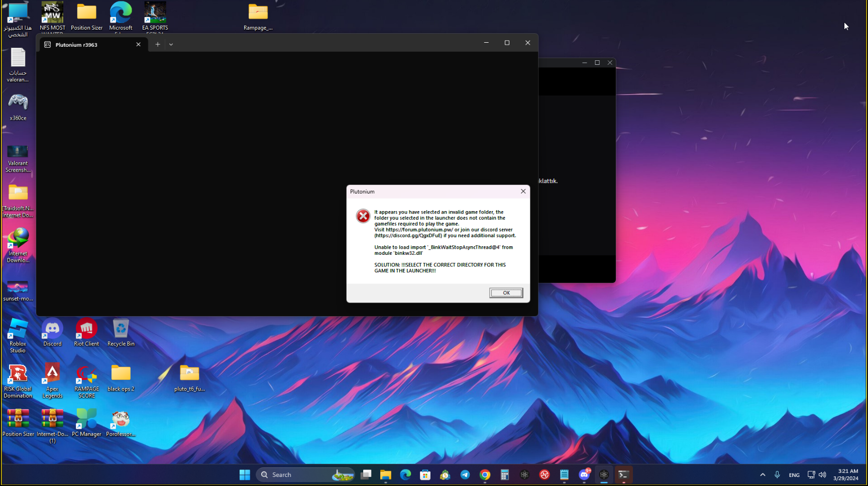Open Microsoft Store from the taskbar
The image size is (868, 486).
click(x=425, y=475)
